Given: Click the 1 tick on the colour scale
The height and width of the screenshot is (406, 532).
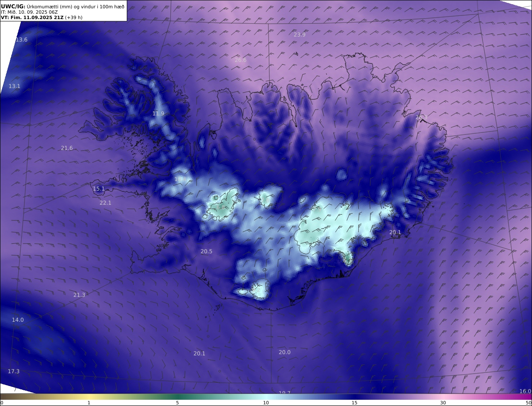Looking at the screenshot, I should (x=89, y=403).
